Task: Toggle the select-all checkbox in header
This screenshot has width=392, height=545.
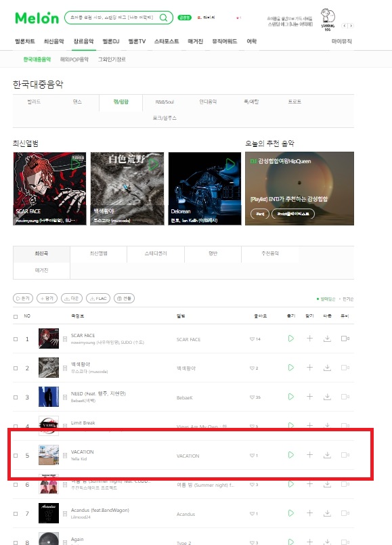Action: tap(16, 317)
